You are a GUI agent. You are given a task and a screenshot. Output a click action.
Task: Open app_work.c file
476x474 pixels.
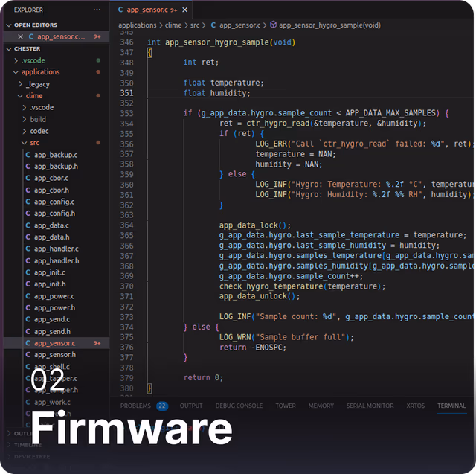(52, 402)
